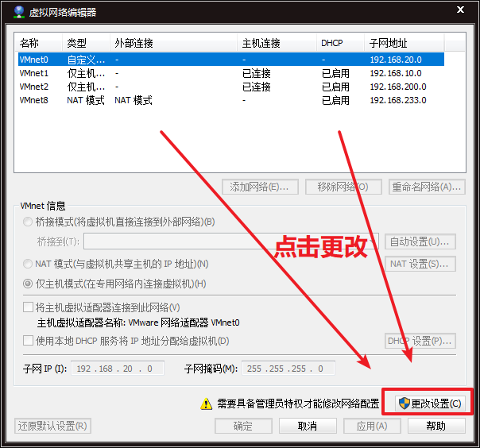480x448 pixels.
Task: Close the 虚拟网络编辑器 dialog
Action: (460, 10)
